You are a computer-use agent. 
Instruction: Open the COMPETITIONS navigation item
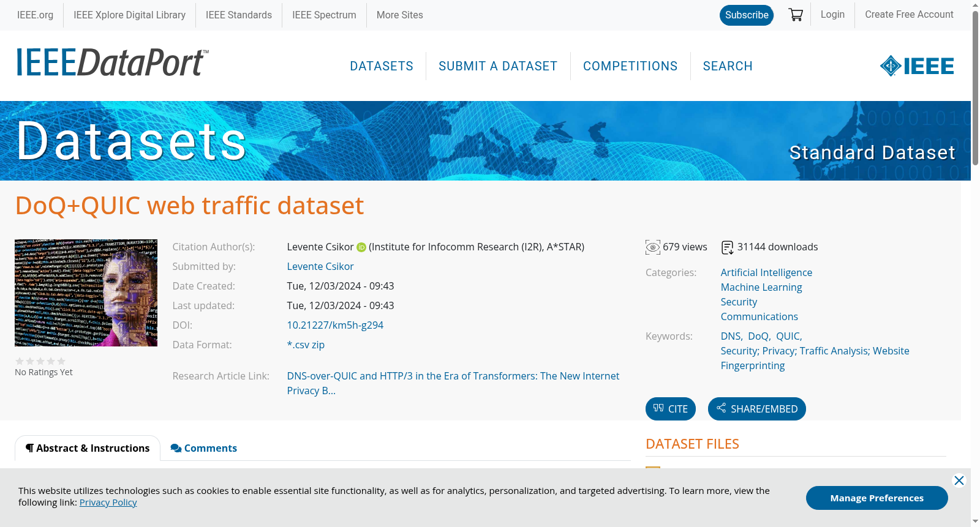click(630, 66)
